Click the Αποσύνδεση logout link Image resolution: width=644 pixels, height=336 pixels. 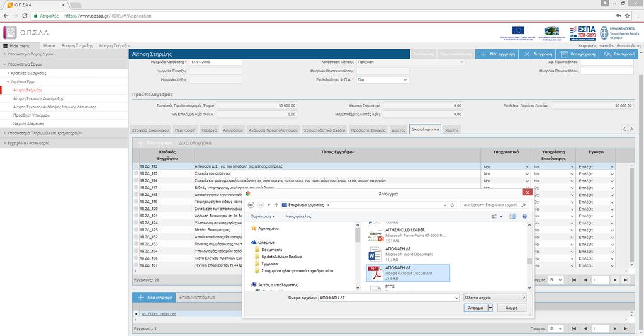[x=628, y=45]
